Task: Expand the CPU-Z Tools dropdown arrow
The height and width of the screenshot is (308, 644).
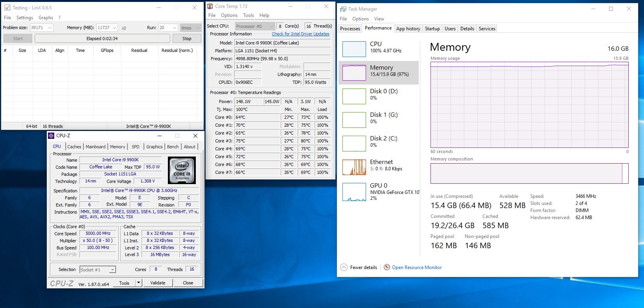Action: click(x=138, y=283)
